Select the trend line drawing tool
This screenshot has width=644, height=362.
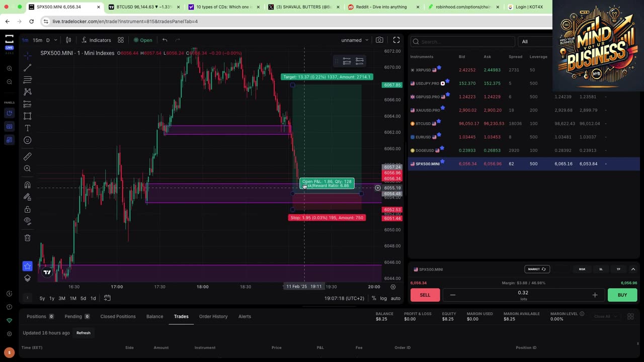coord(28,67)
